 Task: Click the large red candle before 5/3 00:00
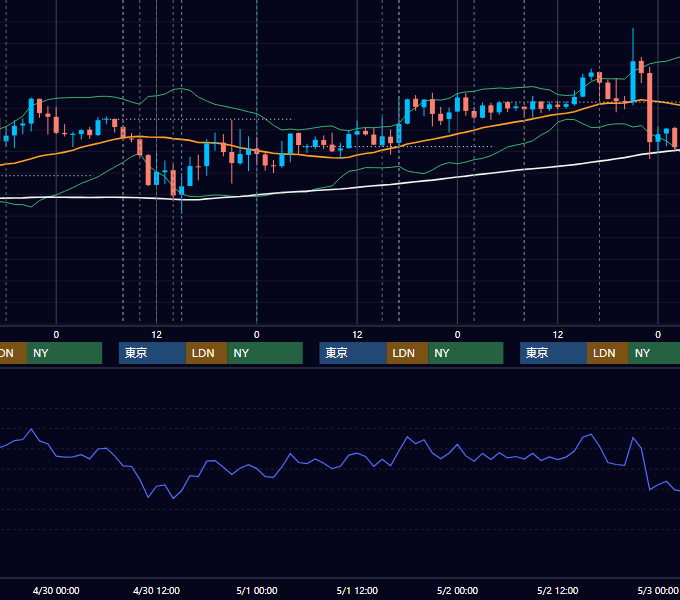649,108
